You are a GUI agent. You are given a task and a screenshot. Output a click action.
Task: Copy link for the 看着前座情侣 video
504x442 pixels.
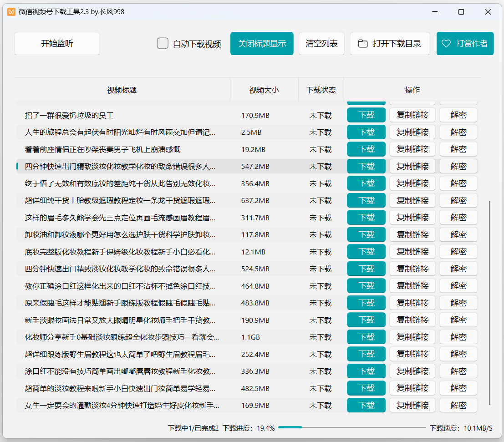click(412, 149)
